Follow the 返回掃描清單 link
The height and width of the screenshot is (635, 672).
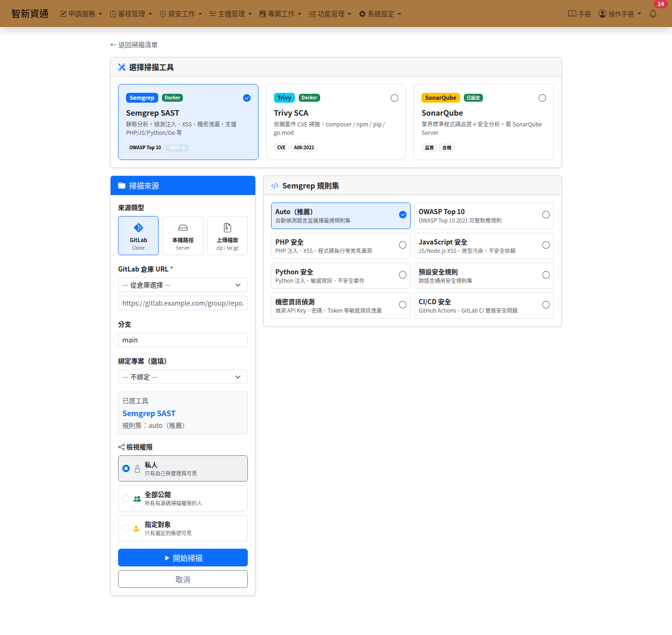tap(134, 45)
